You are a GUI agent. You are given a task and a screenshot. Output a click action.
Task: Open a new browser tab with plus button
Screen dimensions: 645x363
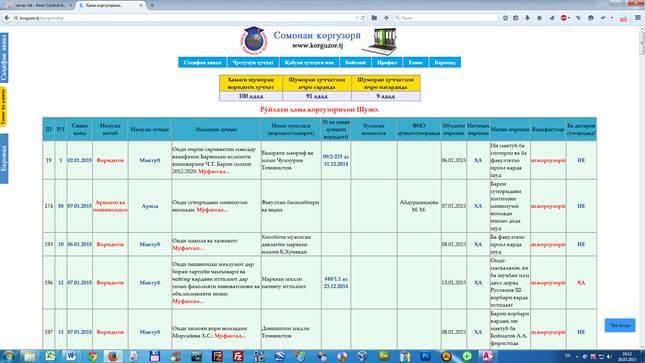coord(152,5)
